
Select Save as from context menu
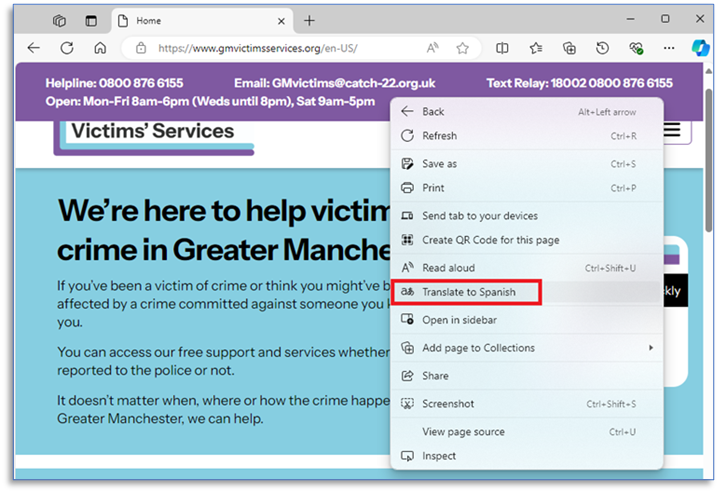[526, 164]
